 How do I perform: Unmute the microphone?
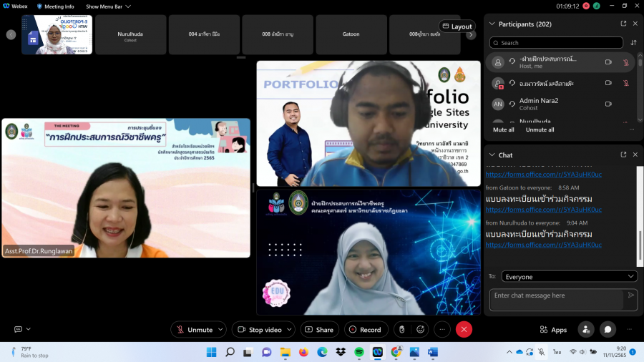tap(193, 330)
